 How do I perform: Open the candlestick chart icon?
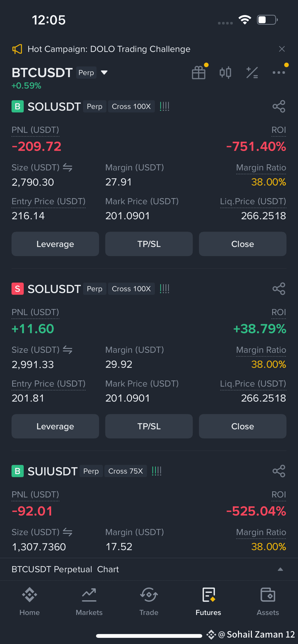[x=225, y=73]
